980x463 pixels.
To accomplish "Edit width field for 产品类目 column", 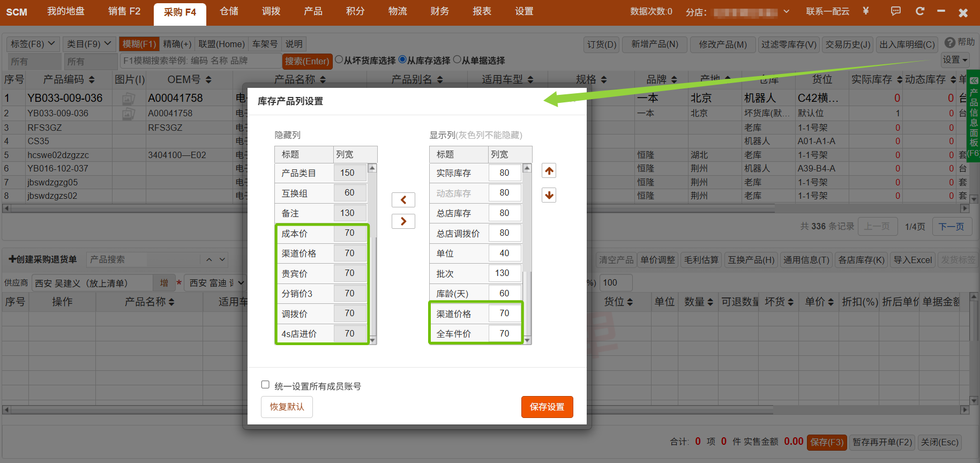I will [x=350, y=173].
